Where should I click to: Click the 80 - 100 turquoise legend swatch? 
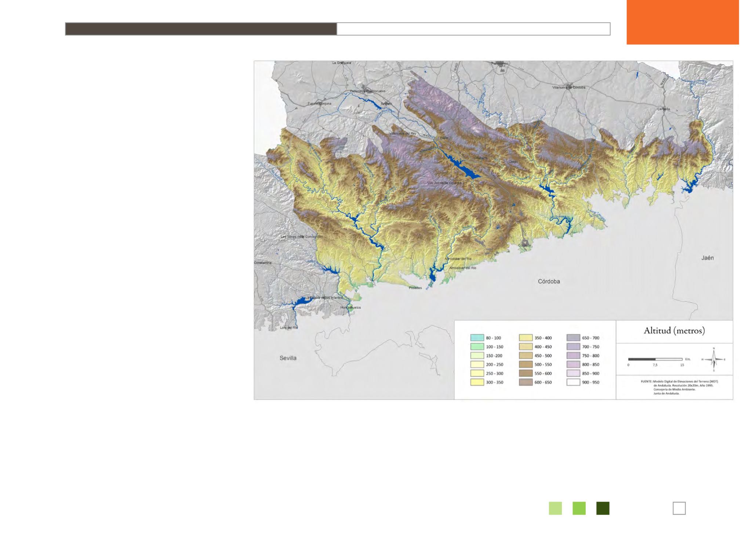(x=477, y=338)
